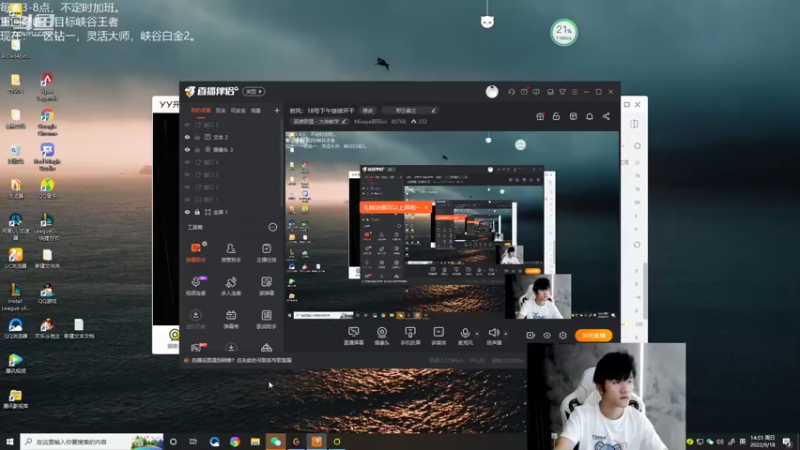Edit the tag pill with pencil icon

click(x=410, y=110)
